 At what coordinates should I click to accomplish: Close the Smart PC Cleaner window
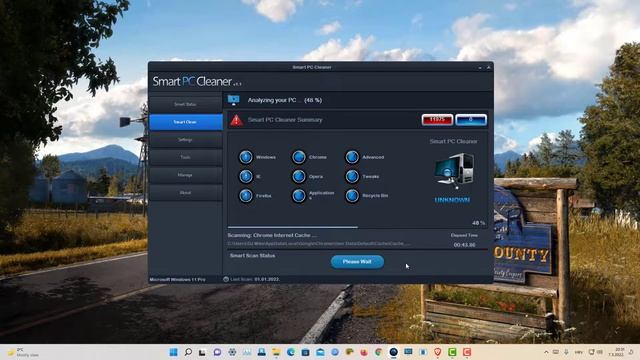(x=489, y=67)
